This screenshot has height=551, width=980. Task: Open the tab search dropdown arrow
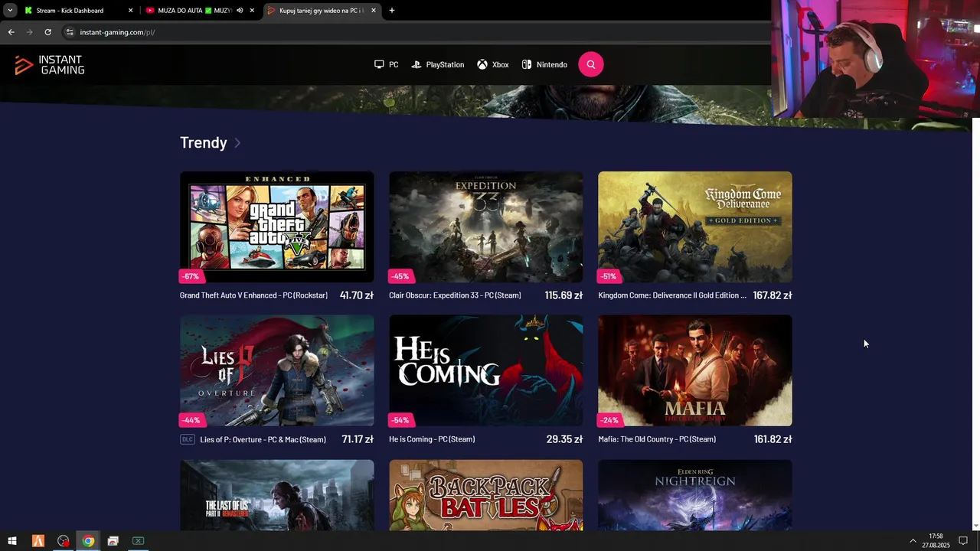pyautogui.click(x=10, y=11)
